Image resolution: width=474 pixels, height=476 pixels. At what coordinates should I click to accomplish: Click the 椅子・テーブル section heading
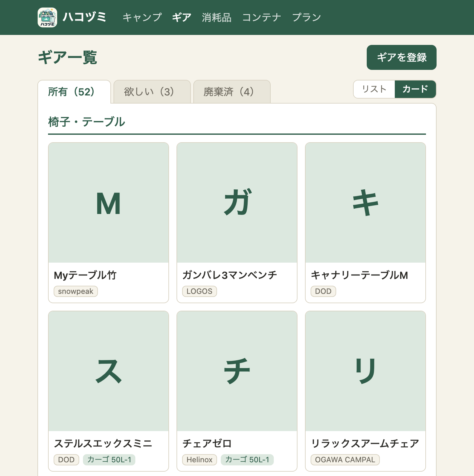[x=87, y=122]
